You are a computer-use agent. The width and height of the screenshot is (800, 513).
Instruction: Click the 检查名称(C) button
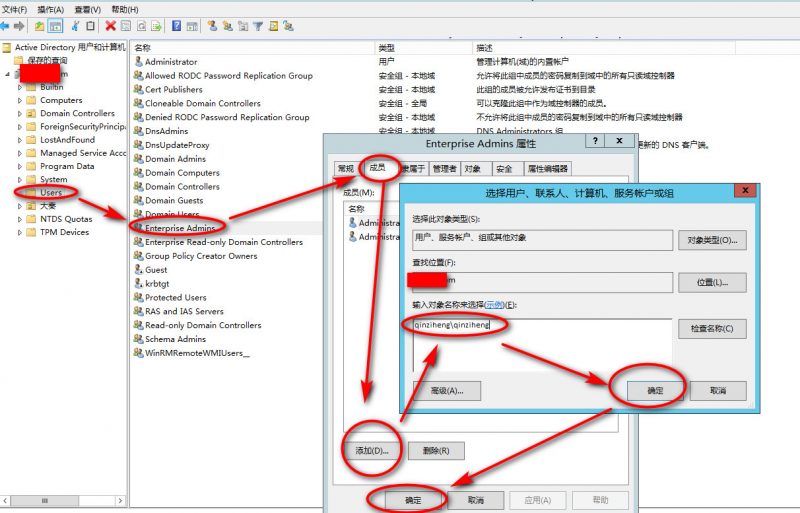click(712, 328)
